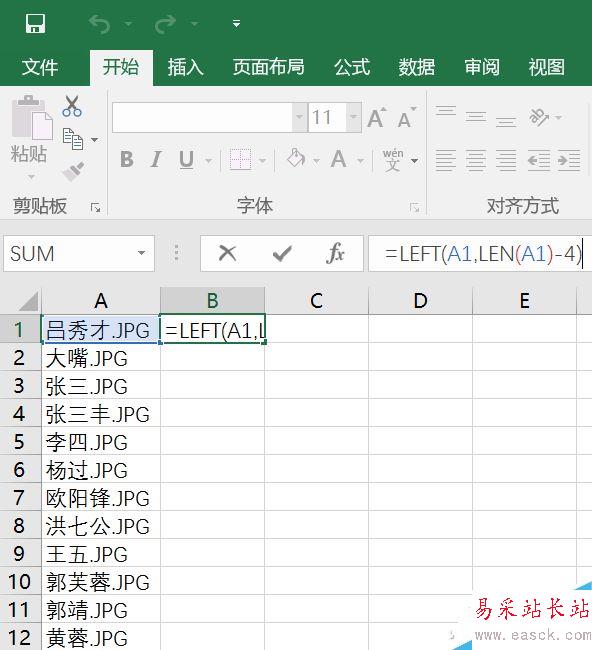Open the 公式 tab
The height and width of the screenshot is (650, 592).
[x=352, y=67]
